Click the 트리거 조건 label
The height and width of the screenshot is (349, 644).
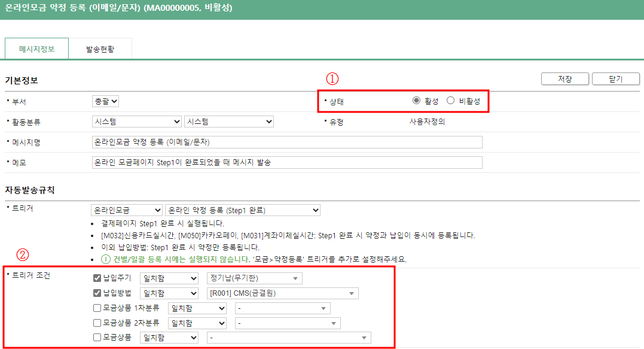click(x=31, y=275)
